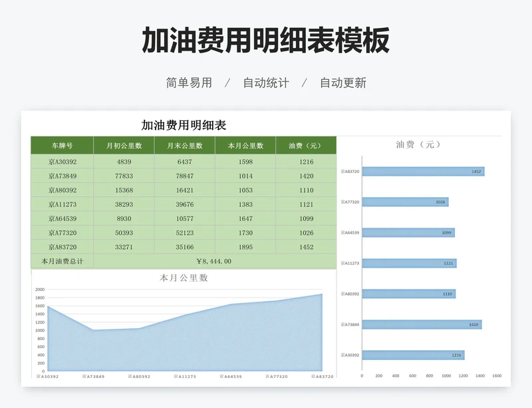Select the 京A30392 bar in bar chart
This screenshot has height=408, width=532.
click(413, 355)
